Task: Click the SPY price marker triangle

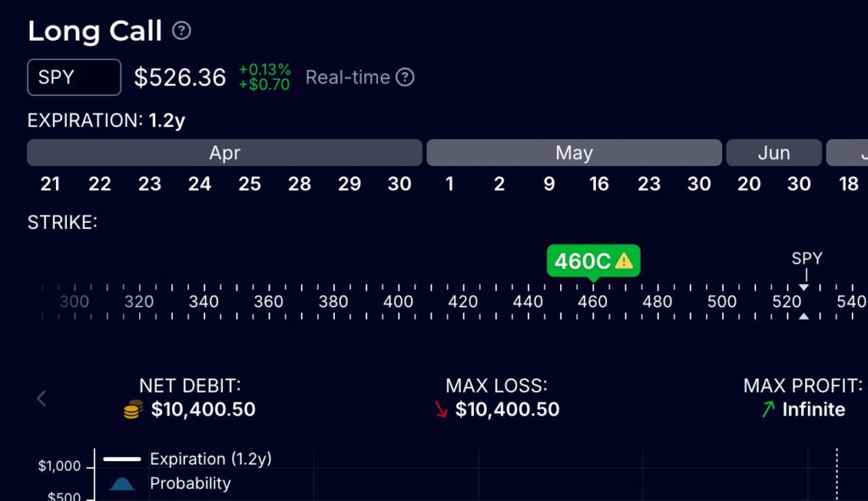Action: coord(804,288)
